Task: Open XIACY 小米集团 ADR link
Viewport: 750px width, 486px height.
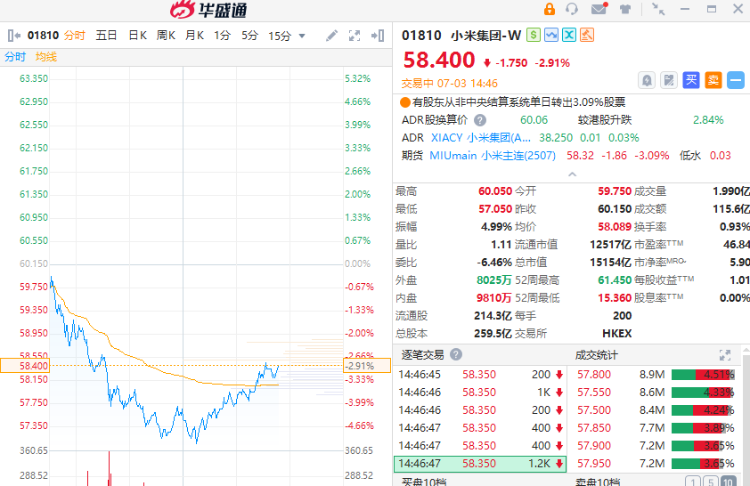Action: pos(481,138)
